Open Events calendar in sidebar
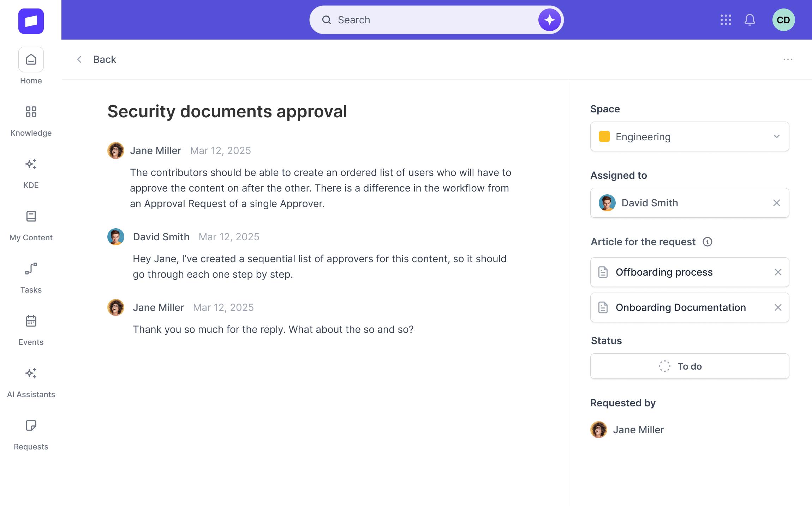The width and height of the screenshot is (812, 506). (x=31, y=330)
